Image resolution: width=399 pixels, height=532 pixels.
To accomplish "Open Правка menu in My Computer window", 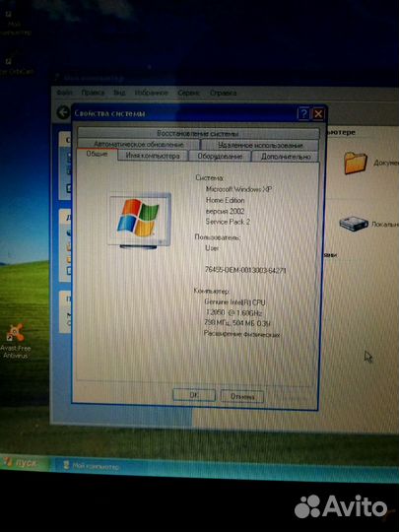I will coord(93,93).
